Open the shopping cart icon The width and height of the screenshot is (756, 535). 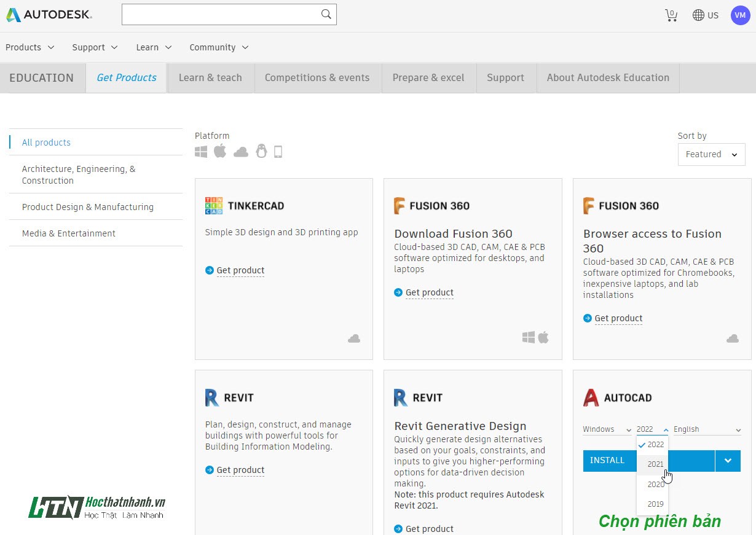click(671, 15)
